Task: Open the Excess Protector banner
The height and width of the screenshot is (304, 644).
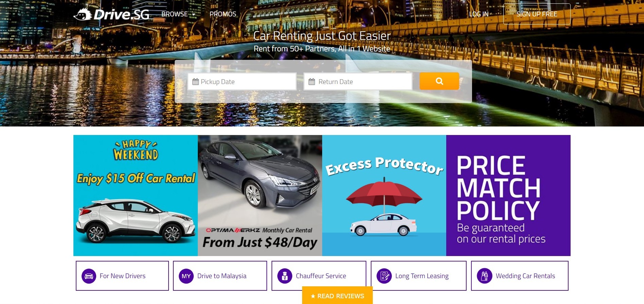Action: pyautogui.click(x=384, y=196)
